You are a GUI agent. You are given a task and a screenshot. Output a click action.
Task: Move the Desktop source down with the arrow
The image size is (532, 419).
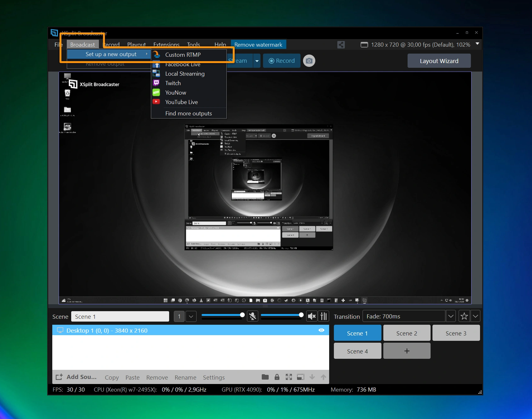click(x=312, y=377)
